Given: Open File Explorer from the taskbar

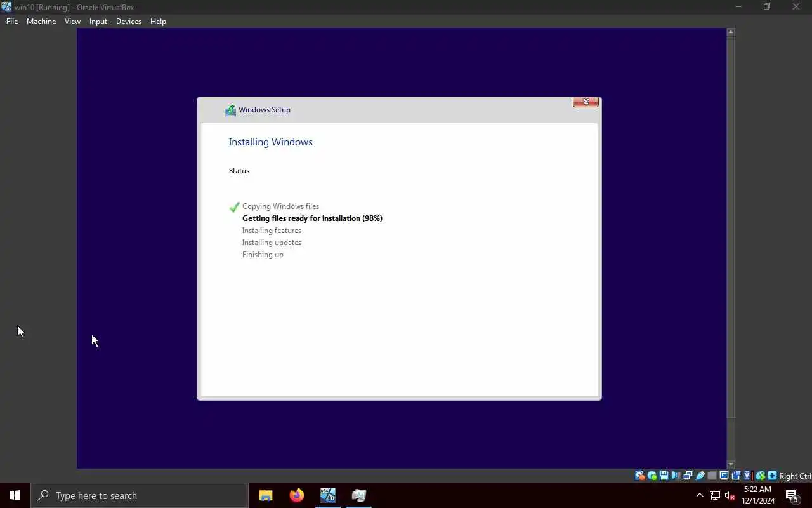Looking at the screenshot, I should 265,495.
